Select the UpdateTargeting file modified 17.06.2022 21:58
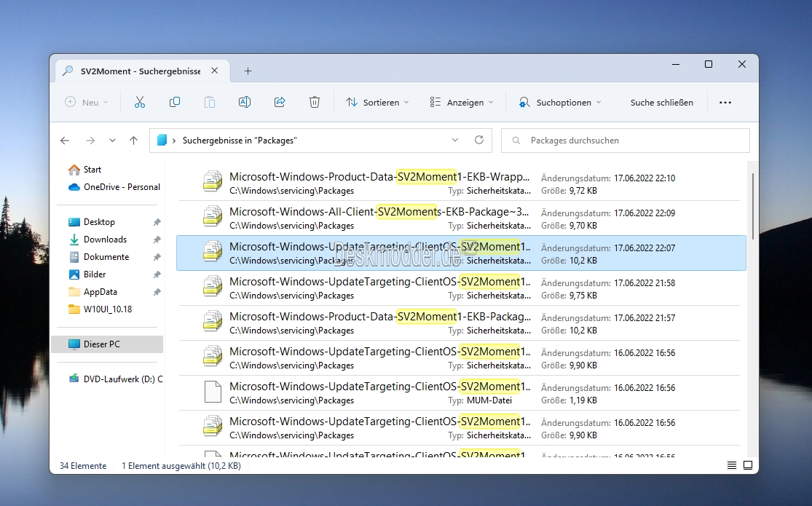Image resolution: width=812 pixels, height=506 pixels. pyautogui.click(x=461, y=288)
